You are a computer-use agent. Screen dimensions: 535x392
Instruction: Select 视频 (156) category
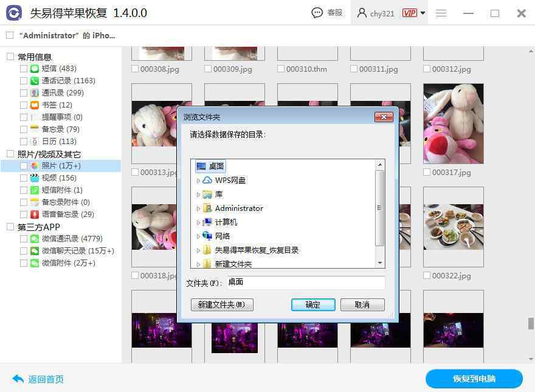[x=59, y=178]
